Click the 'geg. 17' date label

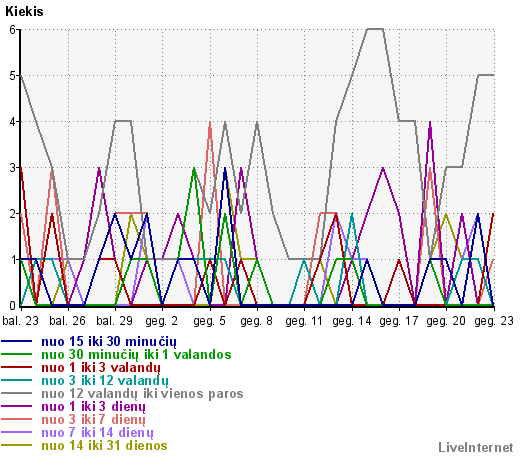pos(399,321)
